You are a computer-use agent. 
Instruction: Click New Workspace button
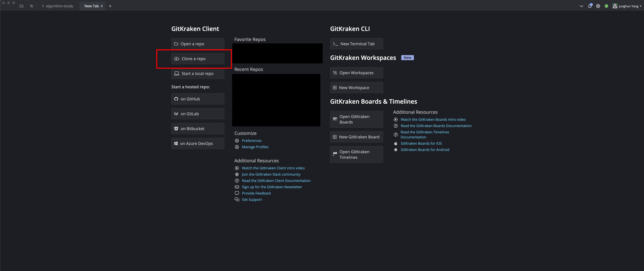click(x=356, y=88)
